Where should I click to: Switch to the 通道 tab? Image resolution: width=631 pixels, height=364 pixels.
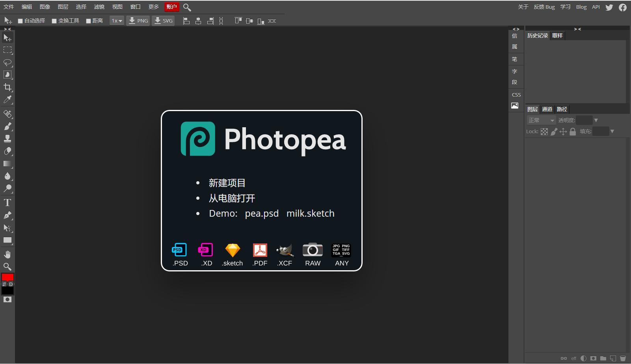[547, 109]
